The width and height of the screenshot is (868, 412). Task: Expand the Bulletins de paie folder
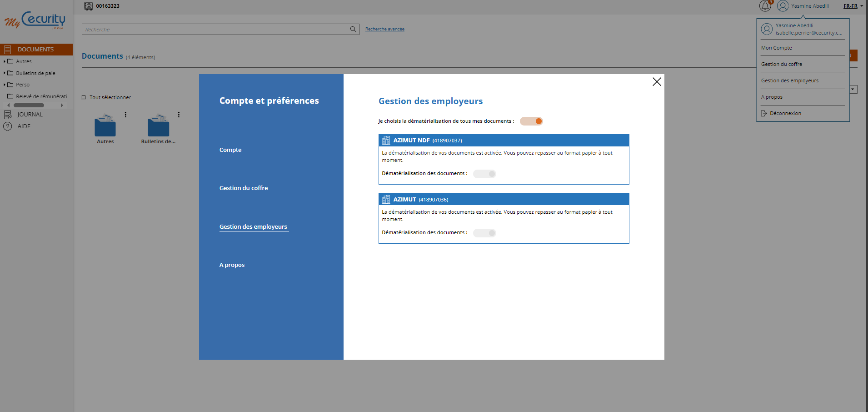pos(5,73)
